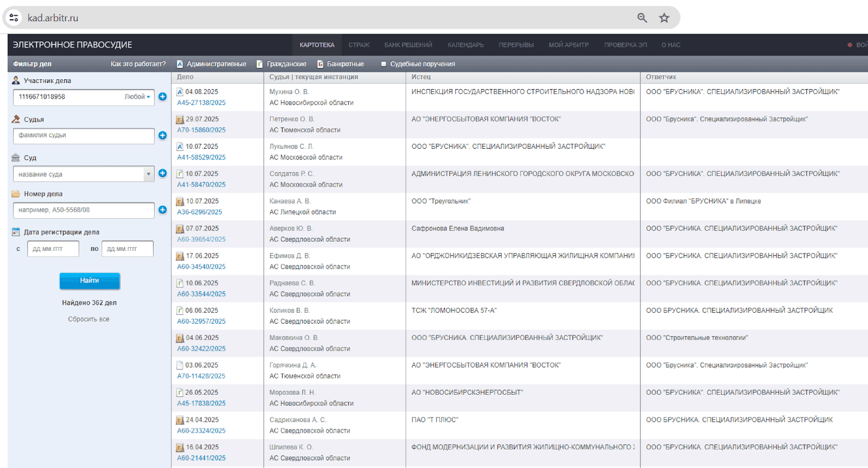Open site information icon in address bar

(14, 18)
